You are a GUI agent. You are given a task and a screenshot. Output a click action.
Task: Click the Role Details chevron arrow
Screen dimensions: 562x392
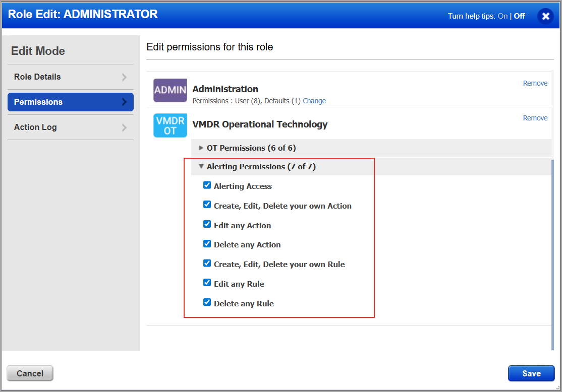pos(124,77)
